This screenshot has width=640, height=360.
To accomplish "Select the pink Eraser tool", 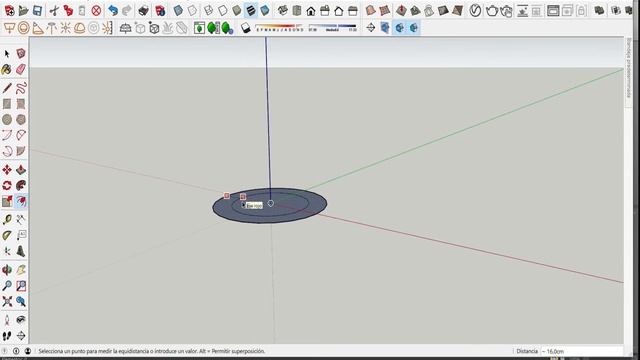I will pyautogui.click(x=21, y=69).
